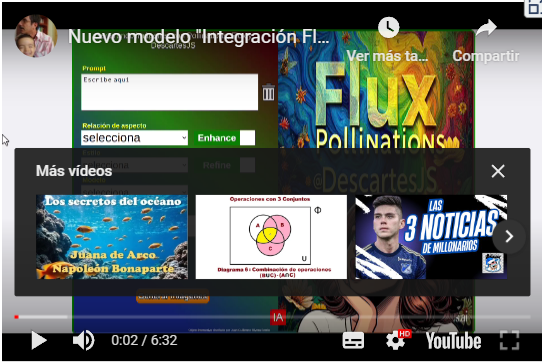Open Los secretos del océano video thumbnail

[x=112, y=237]
